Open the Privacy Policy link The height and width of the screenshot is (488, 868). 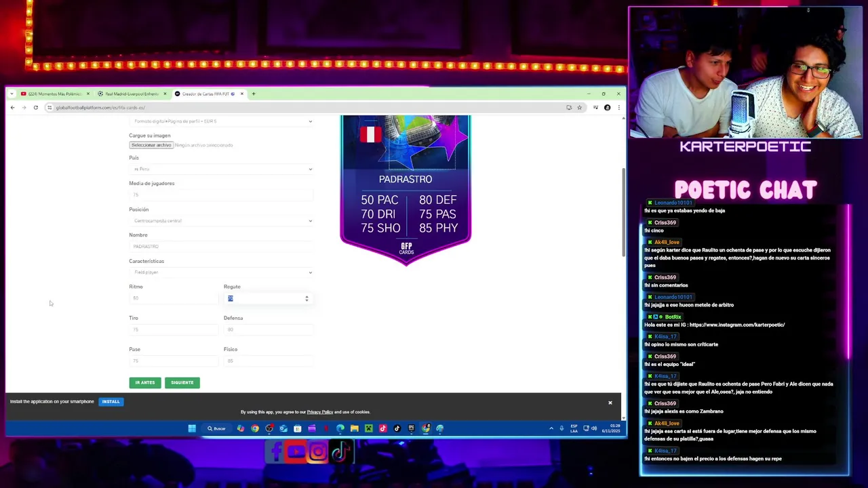click(319, 412)
